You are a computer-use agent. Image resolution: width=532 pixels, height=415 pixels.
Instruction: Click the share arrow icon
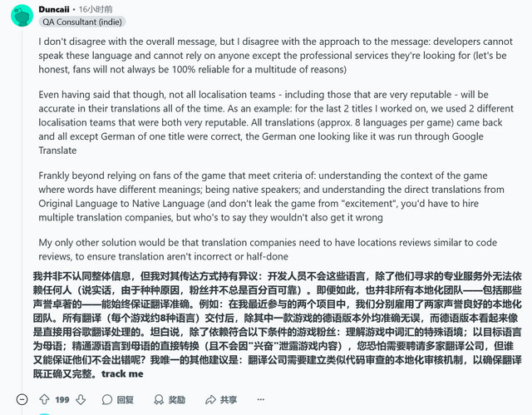point(210,399)
